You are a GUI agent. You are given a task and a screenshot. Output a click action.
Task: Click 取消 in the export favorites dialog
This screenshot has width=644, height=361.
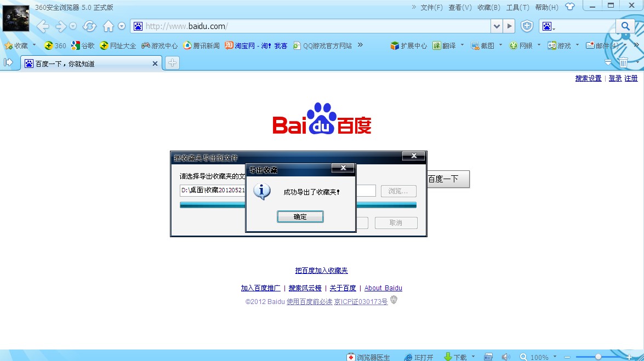click(x=396, y=222)
